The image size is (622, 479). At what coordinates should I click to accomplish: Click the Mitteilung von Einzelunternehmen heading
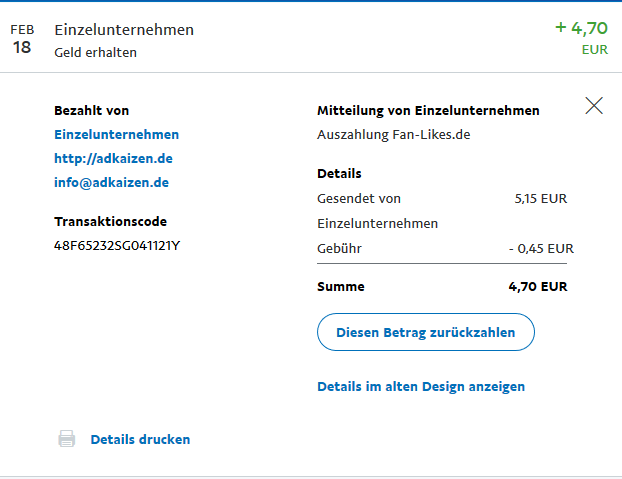click(428, 110)
